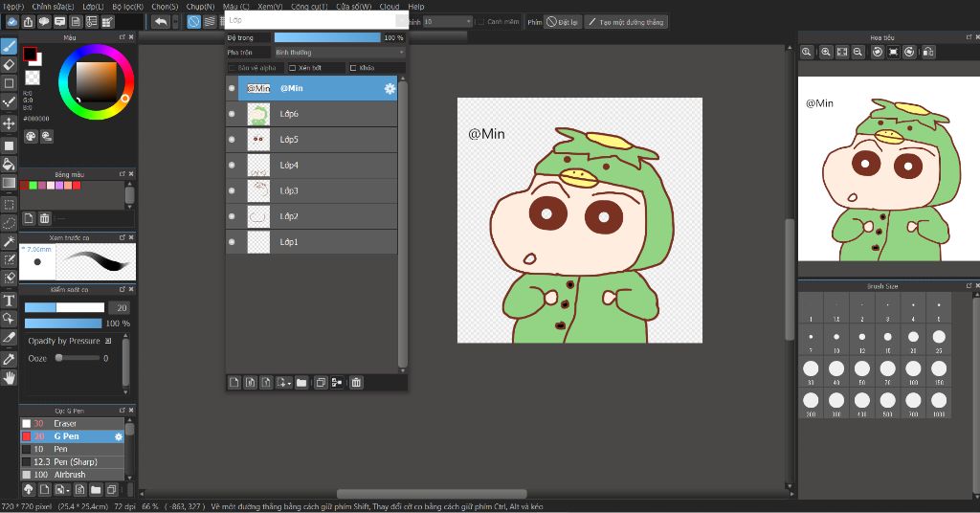The image size is (980, 513).
Task: Hide the Lớp3 layer
Action: pyautogui.click(x=232, y=190)
